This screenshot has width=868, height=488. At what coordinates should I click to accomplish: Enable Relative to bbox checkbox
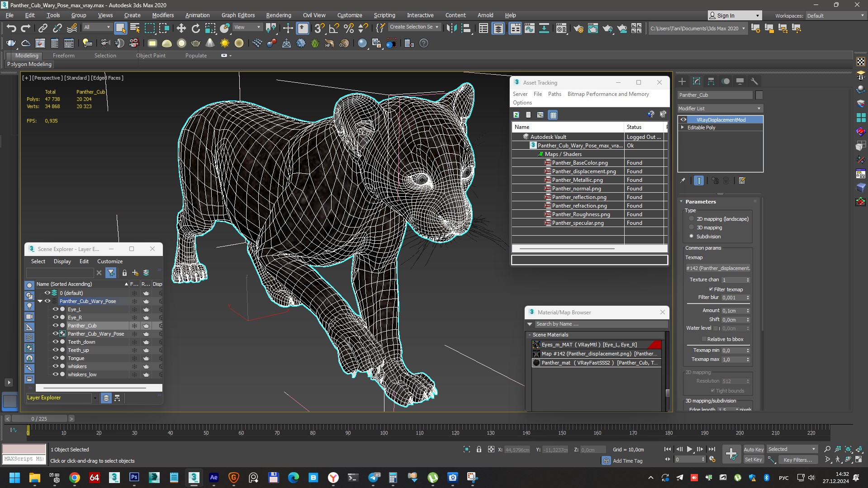coord(704,339)
